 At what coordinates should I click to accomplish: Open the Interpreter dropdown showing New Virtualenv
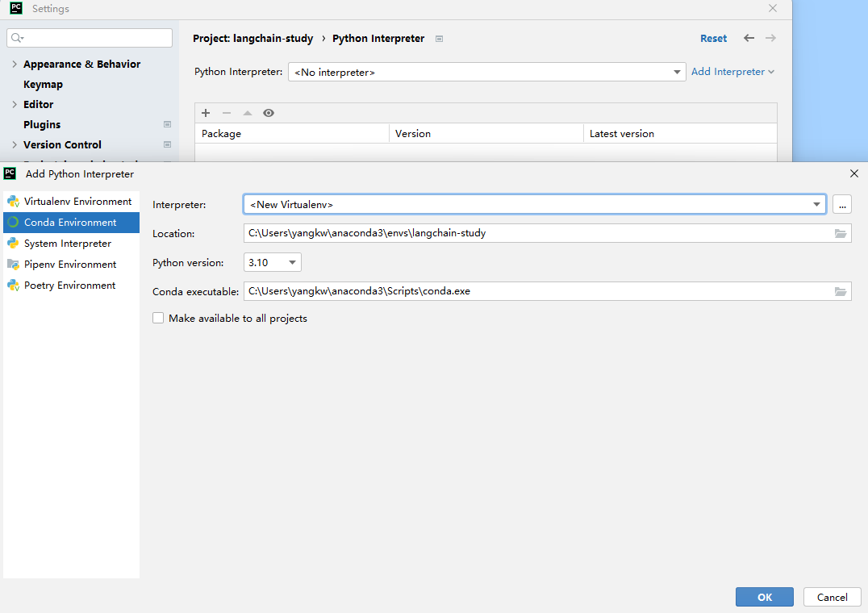(535, 205)
